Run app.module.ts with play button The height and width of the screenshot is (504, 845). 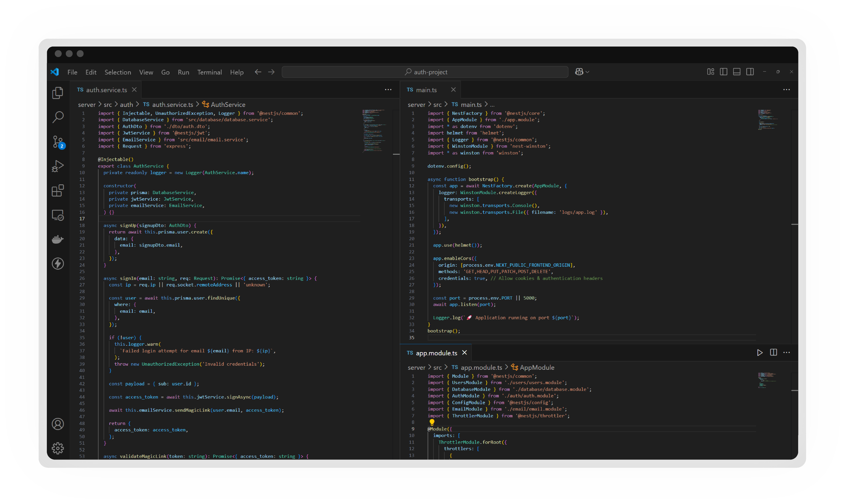pos(760,353)
